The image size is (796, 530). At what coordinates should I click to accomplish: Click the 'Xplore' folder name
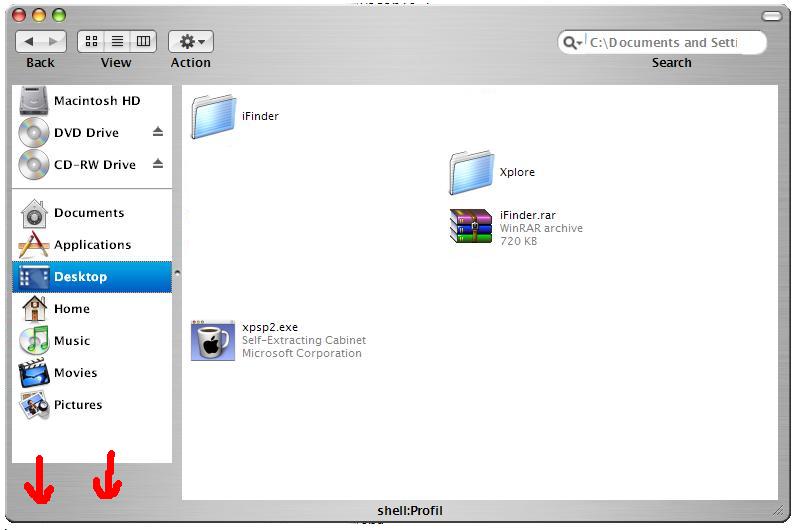tap(517, 172)
